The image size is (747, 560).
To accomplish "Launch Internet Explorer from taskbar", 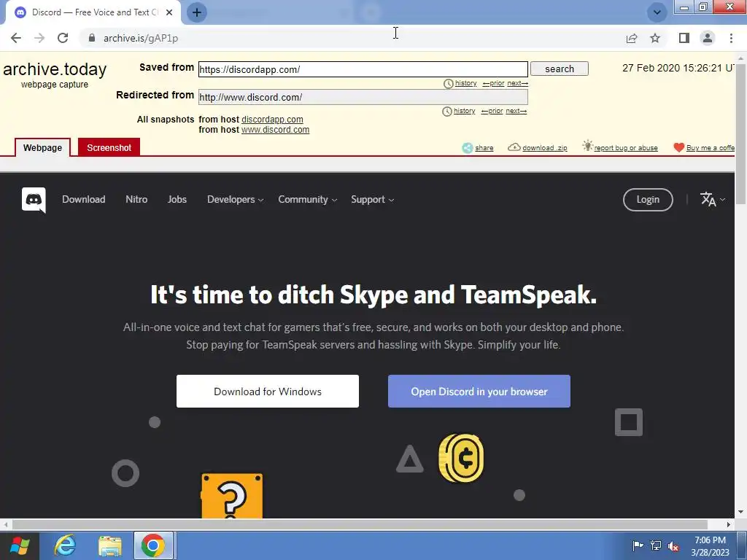I will 65,545.
